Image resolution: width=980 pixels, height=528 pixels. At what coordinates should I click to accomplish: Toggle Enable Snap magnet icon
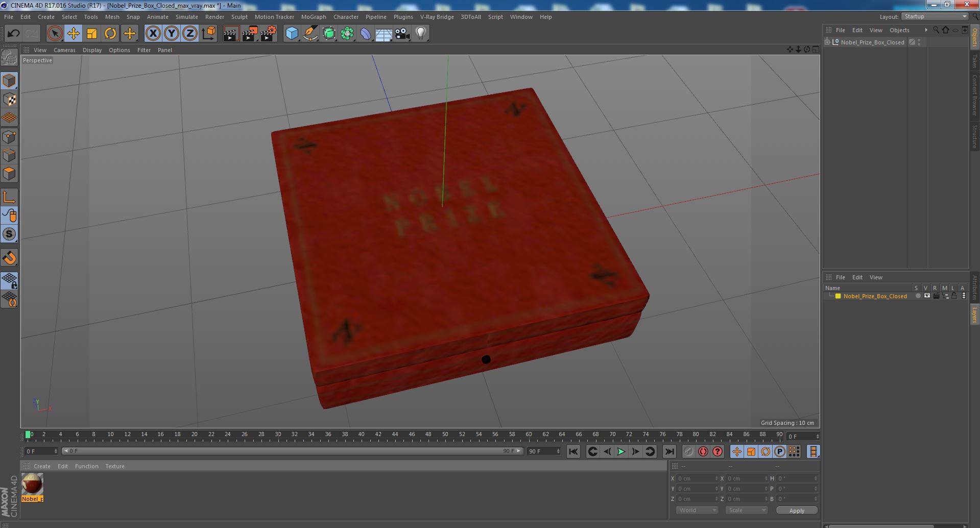[9, 258]
